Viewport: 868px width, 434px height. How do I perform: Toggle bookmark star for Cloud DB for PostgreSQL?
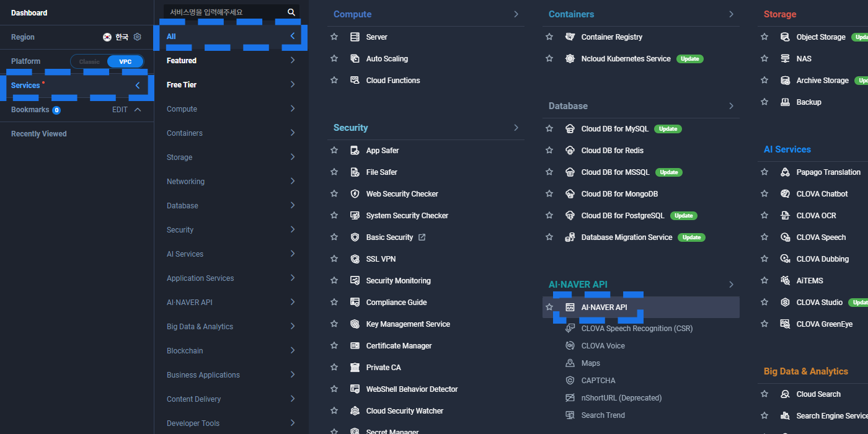click(549, 216)
